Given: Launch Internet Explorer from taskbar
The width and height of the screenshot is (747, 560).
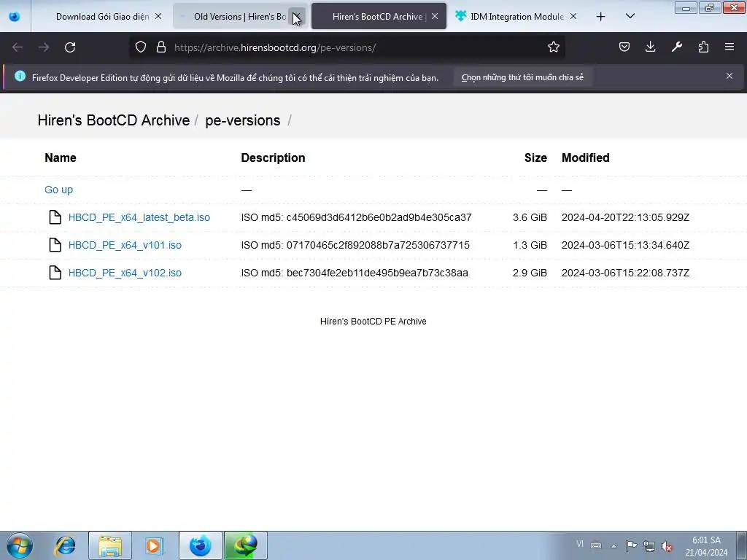Looking at the screenshot, I should tap(65, 545).
